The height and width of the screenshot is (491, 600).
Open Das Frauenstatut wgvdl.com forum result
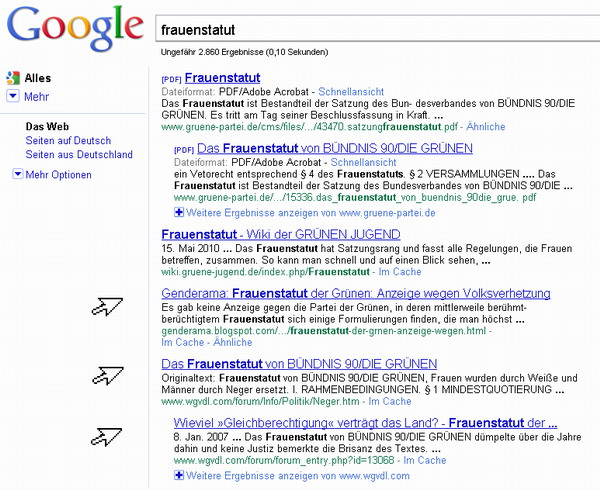coord(299,364)
